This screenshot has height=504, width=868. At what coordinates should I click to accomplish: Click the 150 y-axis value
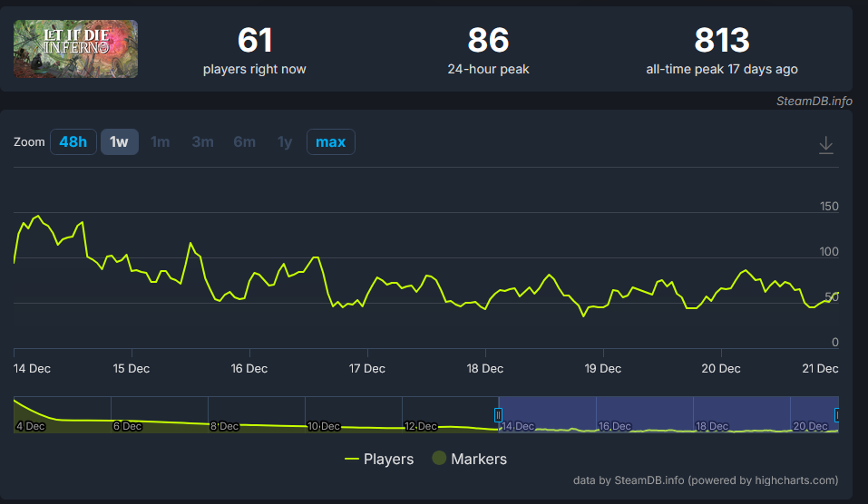pos(829,207)
